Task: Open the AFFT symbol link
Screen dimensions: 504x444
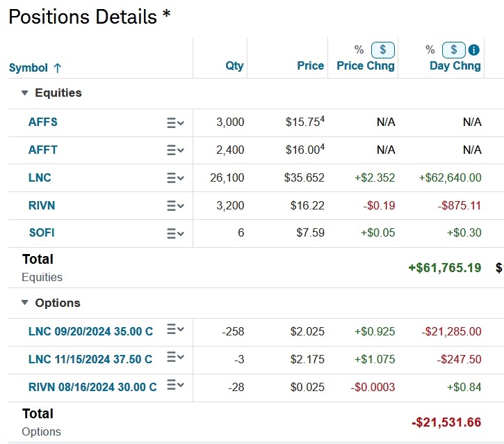Action: (42, 150)
